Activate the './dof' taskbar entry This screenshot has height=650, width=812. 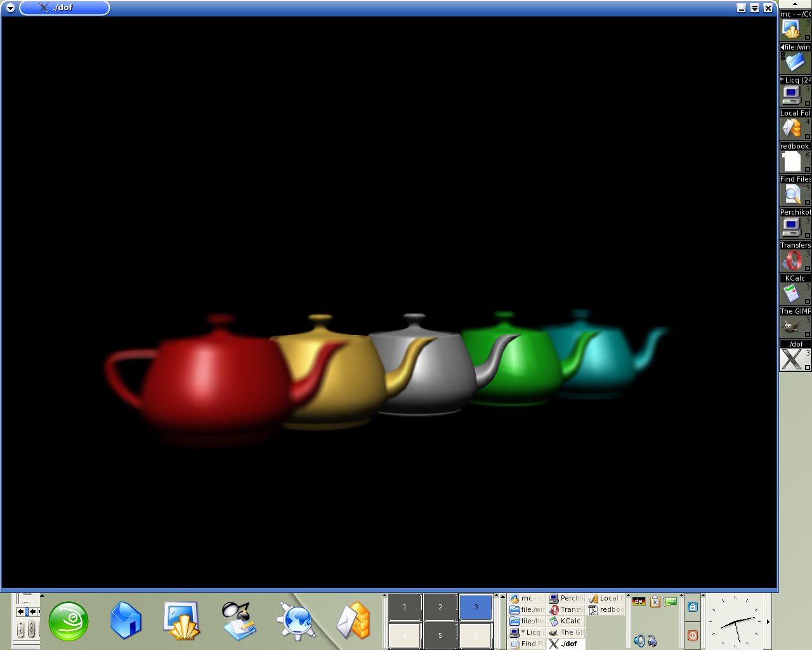[566, 644]
